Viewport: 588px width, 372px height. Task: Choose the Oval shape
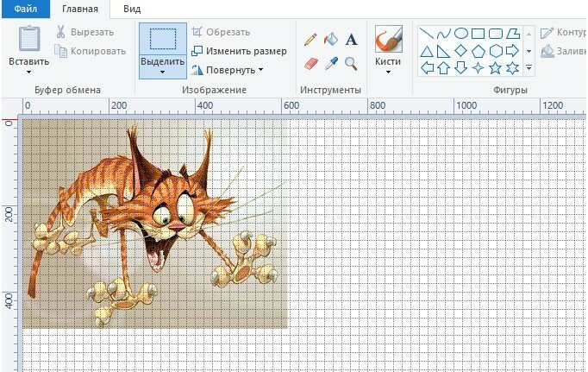point(461,34)
